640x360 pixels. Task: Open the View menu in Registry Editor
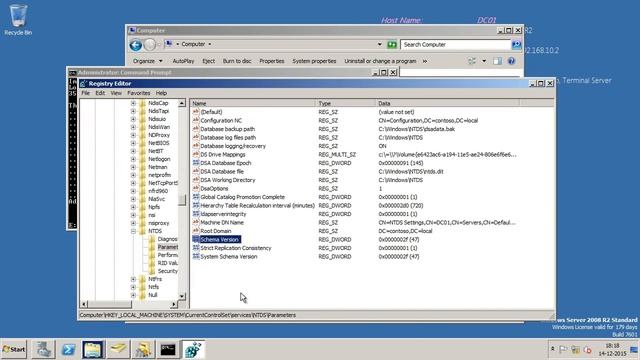(116, 93)
